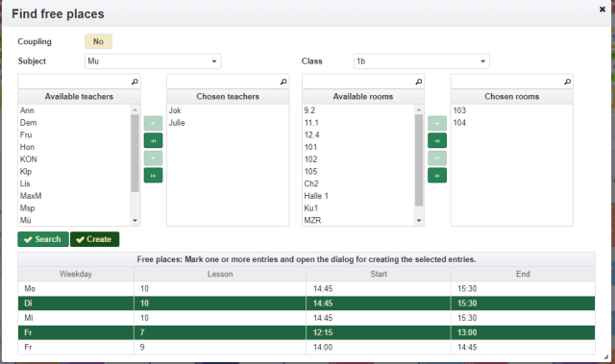Move all teachers to Chosen teachers
The height and width of the screenshot is (364, 615).
point(153,140)
